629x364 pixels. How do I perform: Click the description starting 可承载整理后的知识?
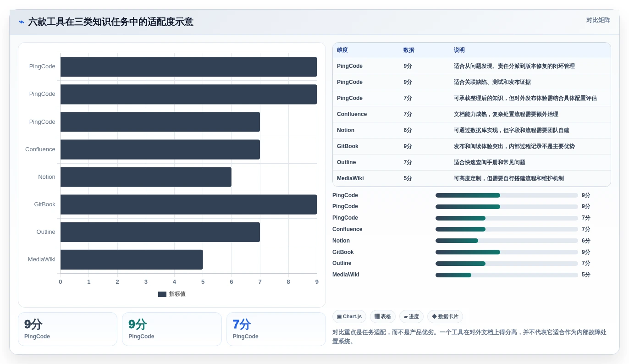(525, 98)
